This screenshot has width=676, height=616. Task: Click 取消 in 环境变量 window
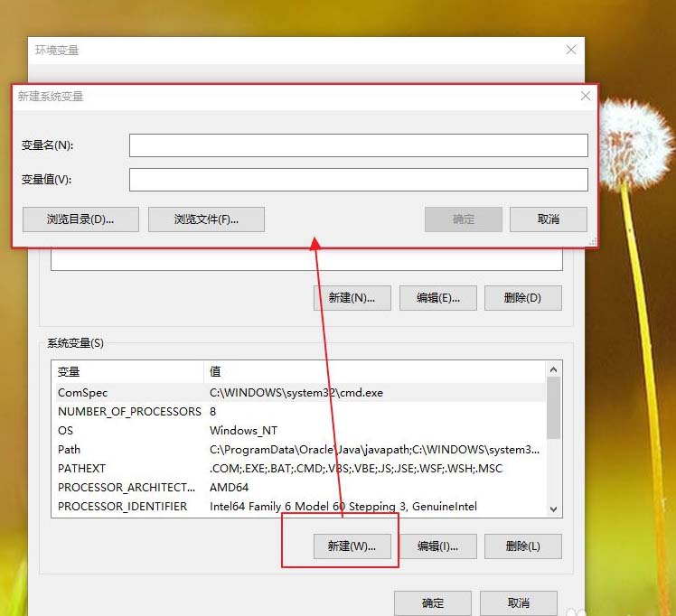pos(518,603)
